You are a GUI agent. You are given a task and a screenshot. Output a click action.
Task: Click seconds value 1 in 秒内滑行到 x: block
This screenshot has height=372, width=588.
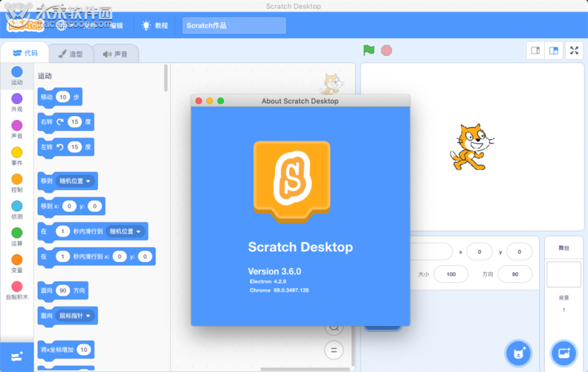(62, 257)
